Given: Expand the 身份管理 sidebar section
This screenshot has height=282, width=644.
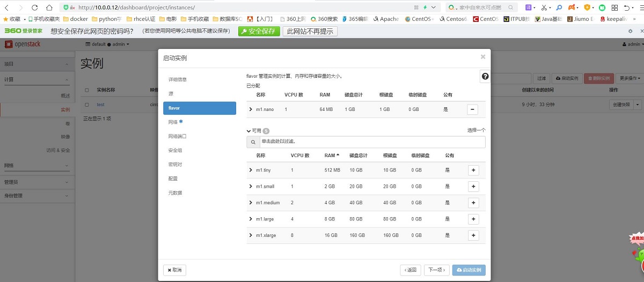Looking at the screenshot, I should [x=37, y=196].
